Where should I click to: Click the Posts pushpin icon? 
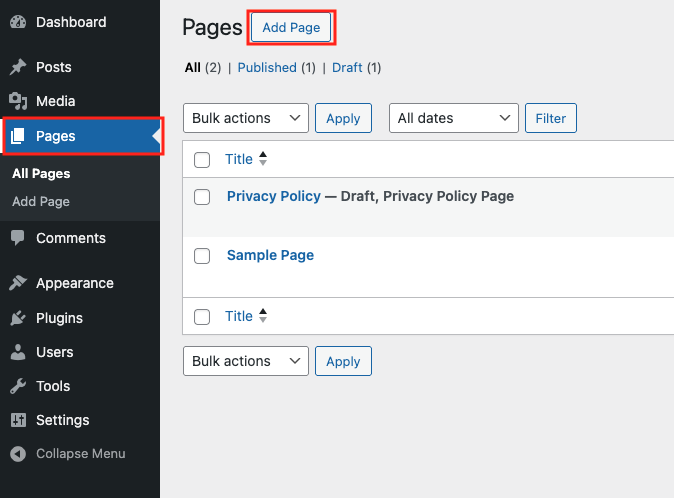pos(18,67)
